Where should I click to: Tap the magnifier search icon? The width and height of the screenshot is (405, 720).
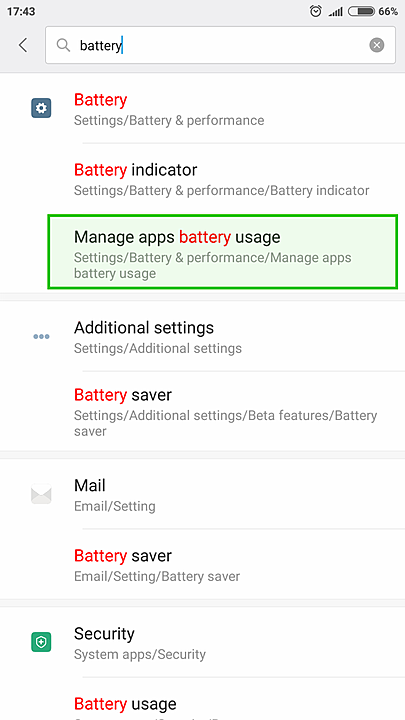63,45
